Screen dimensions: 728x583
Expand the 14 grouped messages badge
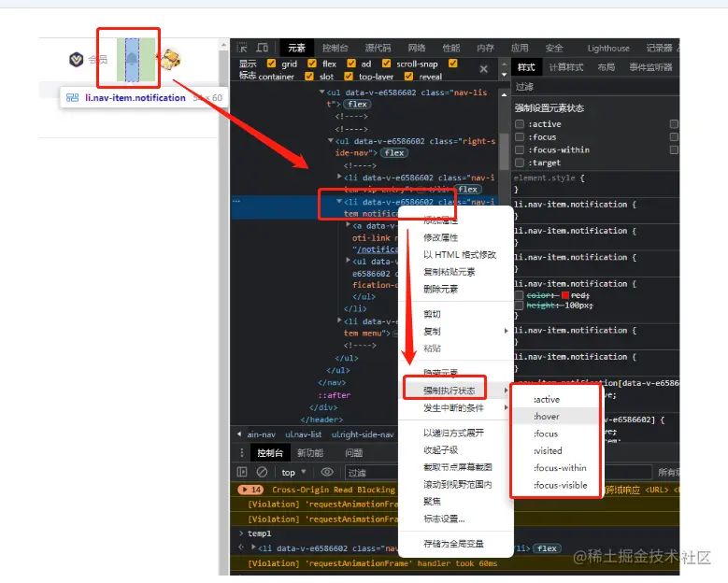pyautogui.click(x=250, y=490)
